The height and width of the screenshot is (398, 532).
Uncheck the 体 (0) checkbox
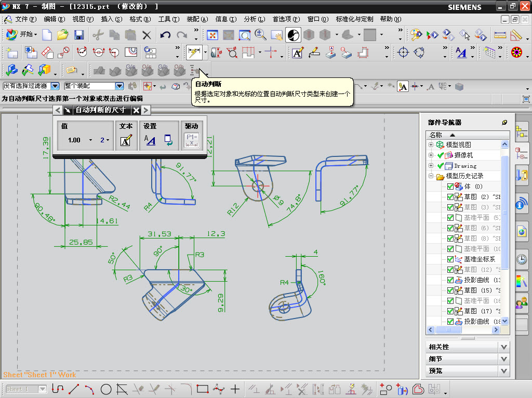450,187
